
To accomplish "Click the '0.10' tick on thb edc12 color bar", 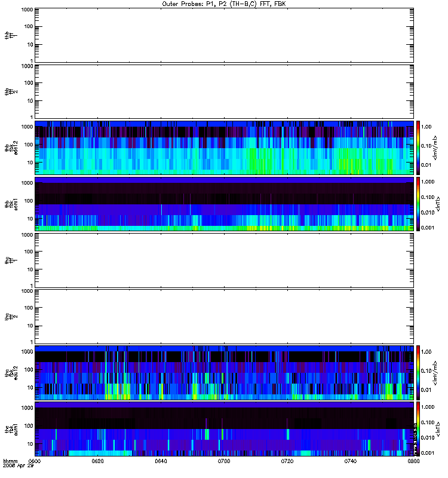I will click(x=426, y=146).
